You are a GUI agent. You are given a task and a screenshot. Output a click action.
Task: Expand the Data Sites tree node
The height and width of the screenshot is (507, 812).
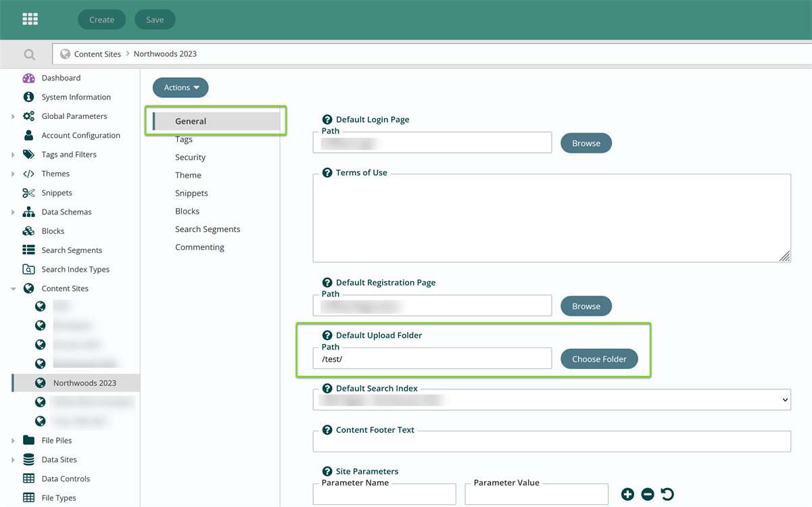[x=13, y=460]
